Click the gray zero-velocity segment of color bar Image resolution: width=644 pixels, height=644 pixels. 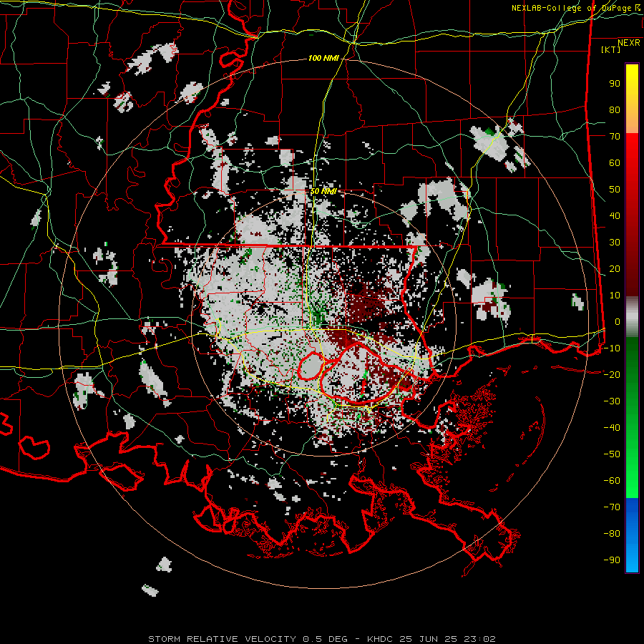point(632,317)
